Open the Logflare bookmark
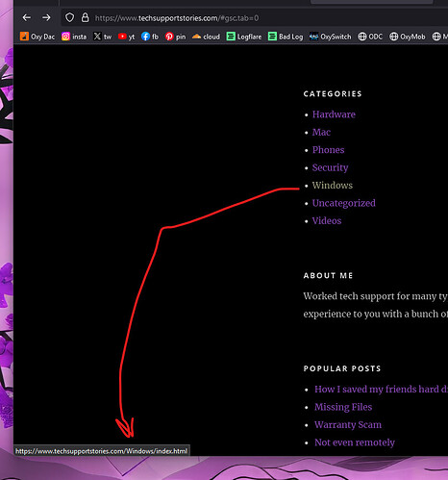Screen dimensions: 448x480 tap(244, 37)
